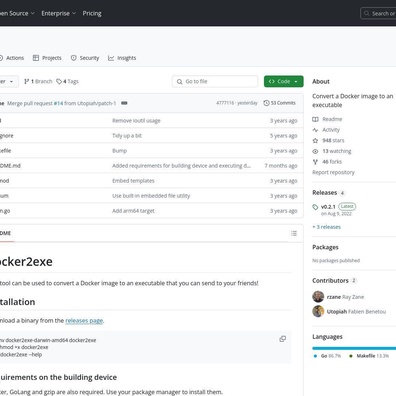Open 'Remove ioutil usage' commit message
Viewport: 396px width, 396px height.
click(x=136, y=121)
